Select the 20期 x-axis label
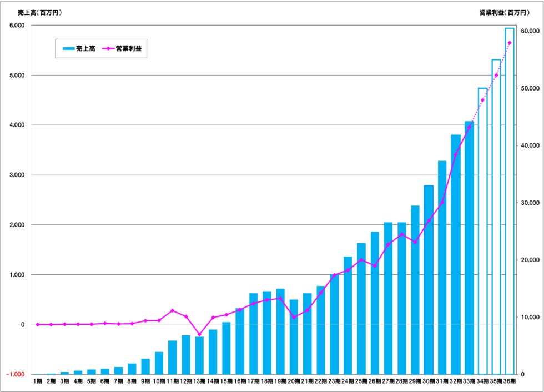544x392 pixels. (294, 381)
